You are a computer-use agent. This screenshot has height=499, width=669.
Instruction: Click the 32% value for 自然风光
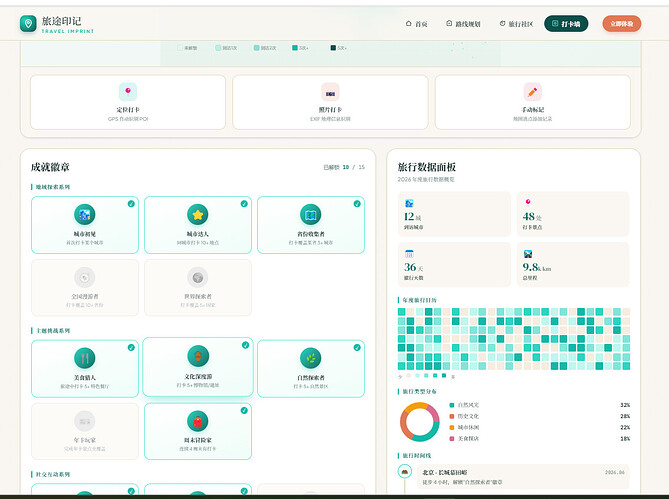pyautogui.click(x=625, y=405)
